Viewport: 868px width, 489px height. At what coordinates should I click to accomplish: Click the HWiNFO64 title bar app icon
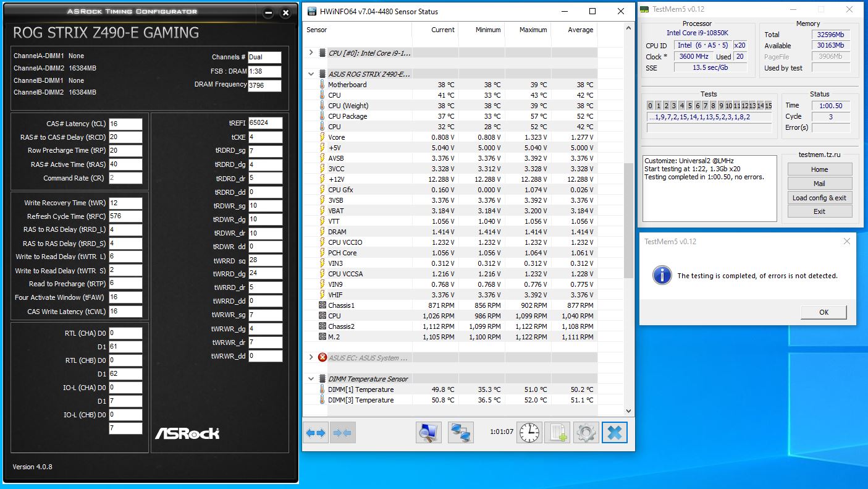click(312, 11)
